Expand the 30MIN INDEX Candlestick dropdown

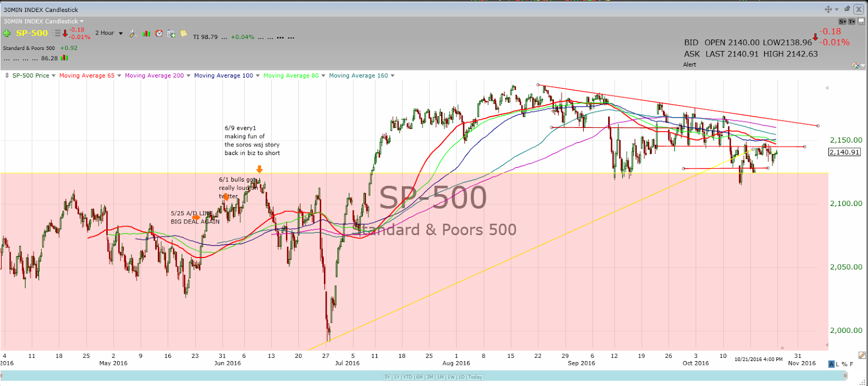pos(82,22)
